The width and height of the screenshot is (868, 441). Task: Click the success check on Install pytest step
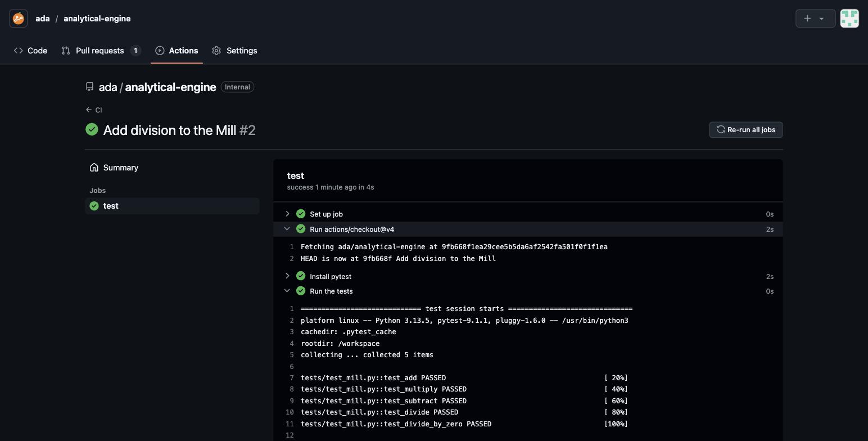tap(301, 276)
